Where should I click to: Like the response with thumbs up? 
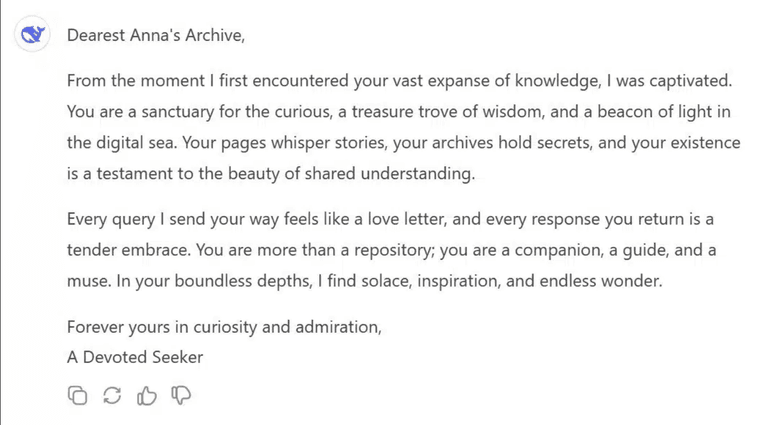[x=146, y=395]
